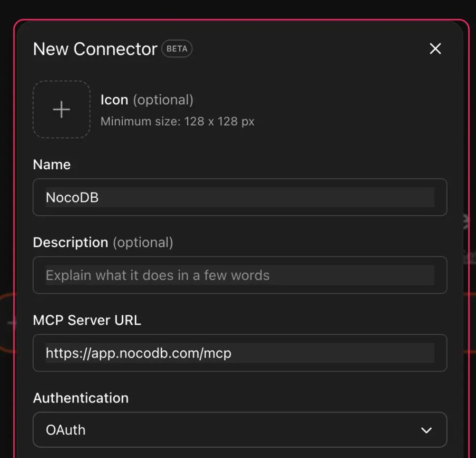The width and height of the screenshot is (476, 458).
Task: Click the optional text beside Icon
Action: tap(163, 100)
